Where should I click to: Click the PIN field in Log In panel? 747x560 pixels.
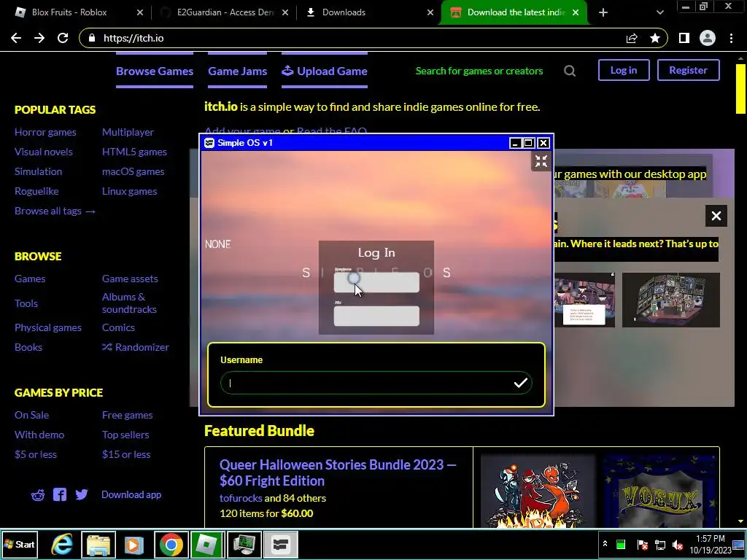376,316
